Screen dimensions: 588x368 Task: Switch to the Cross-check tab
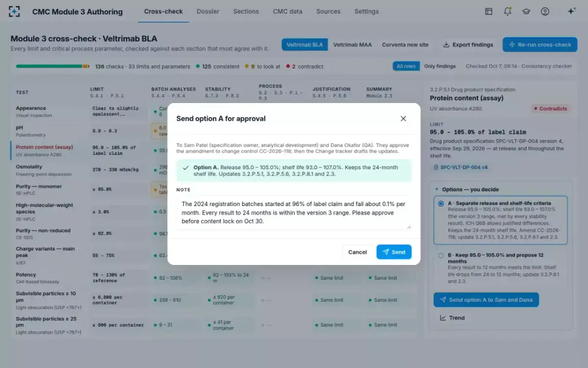pyautogui.click(x=164, y=11)
